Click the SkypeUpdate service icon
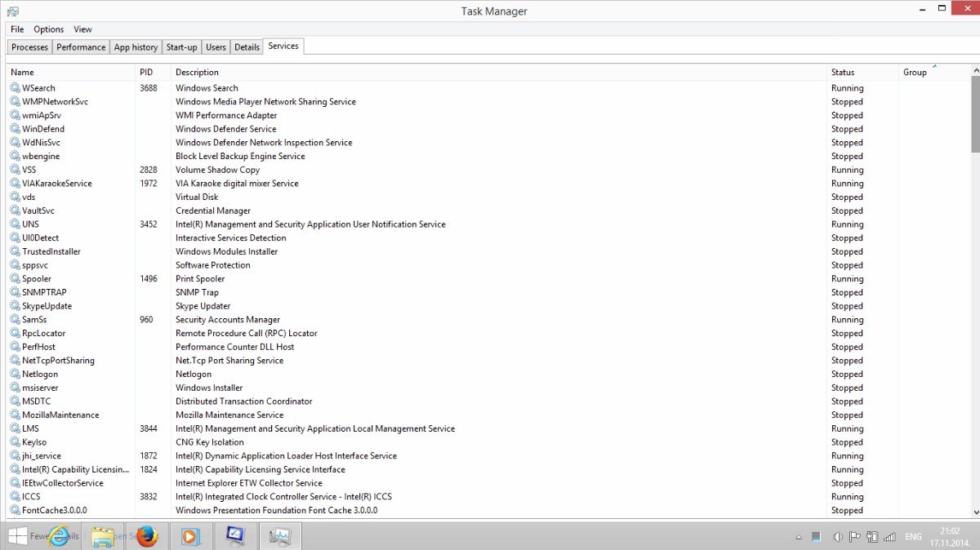Viewport: 980px width, 550px height. point(15,306)
